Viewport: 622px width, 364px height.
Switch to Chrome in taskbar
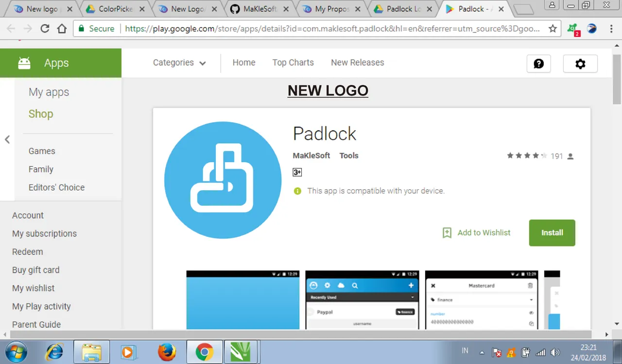[x=205, y=352]
